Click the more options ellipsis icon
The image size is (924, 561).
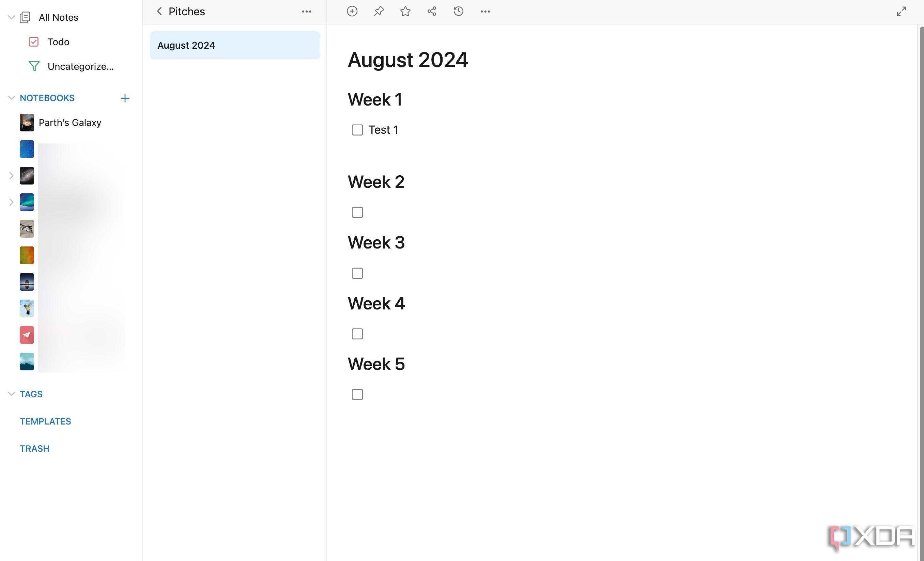pos(485,11)
